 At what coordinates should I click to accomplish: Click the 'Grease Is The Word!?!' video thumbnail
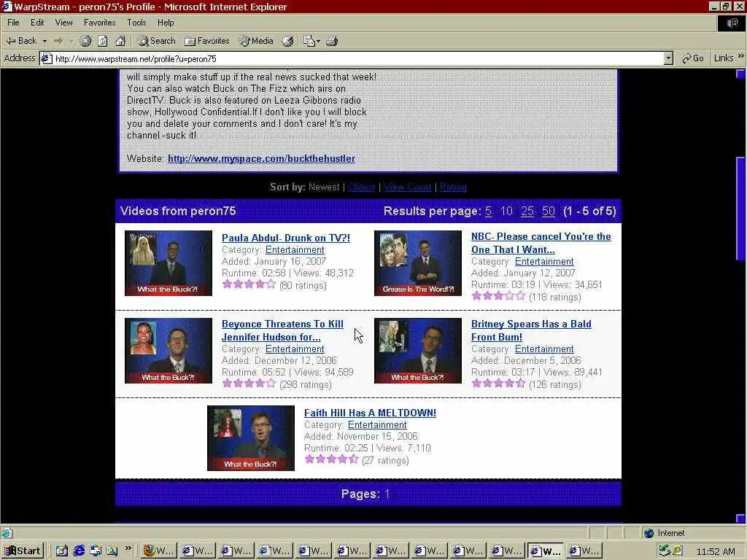click(418, 263)
